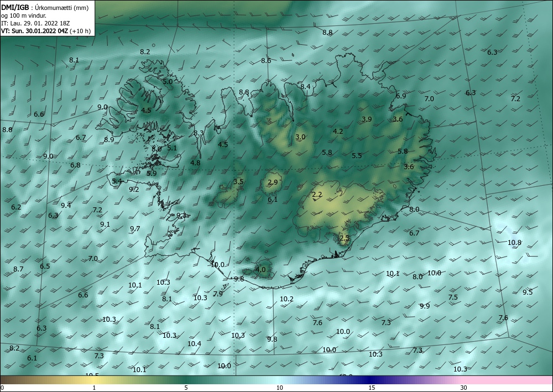Image resolution: width=553 pixels, height=392 pixels.
Task: Click the 9.2 value in Faxaflói bay
Action: pyautogui.click(x=134, y=189)
